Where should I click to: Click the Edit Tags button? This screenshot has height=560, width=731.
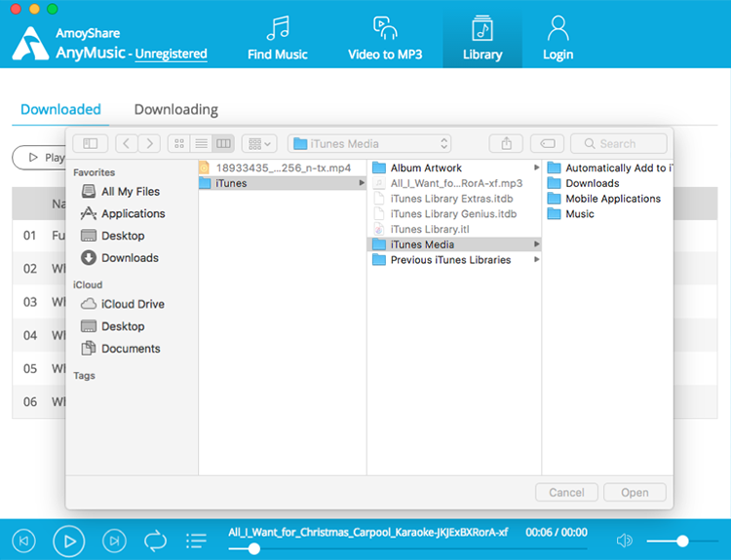[x=548, y=144]
